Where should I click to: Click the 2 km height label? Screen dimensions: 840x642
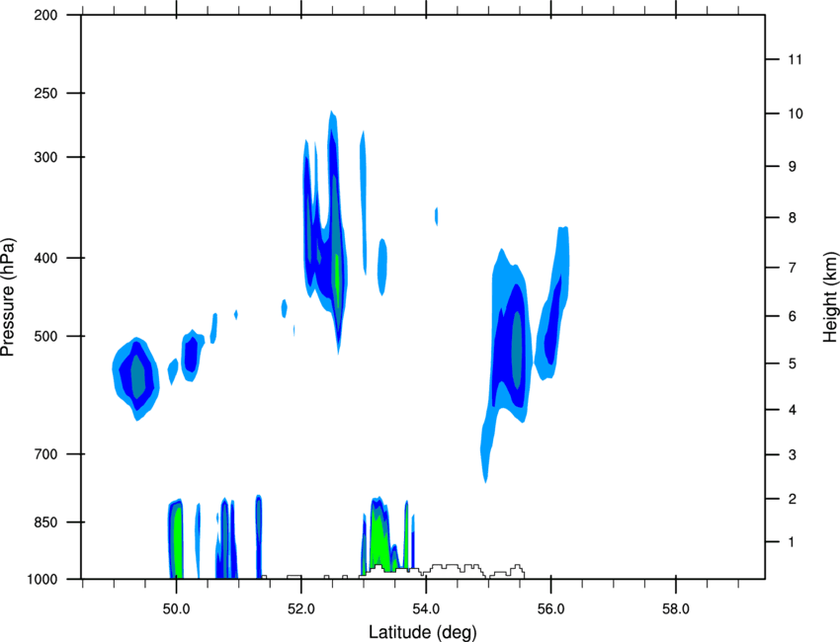(792, 499)
